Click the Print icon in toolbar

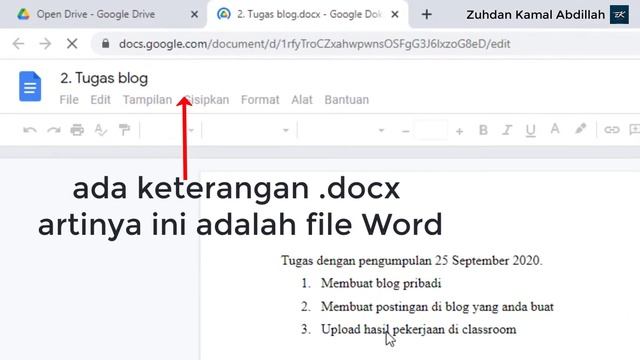pos(77,130)
